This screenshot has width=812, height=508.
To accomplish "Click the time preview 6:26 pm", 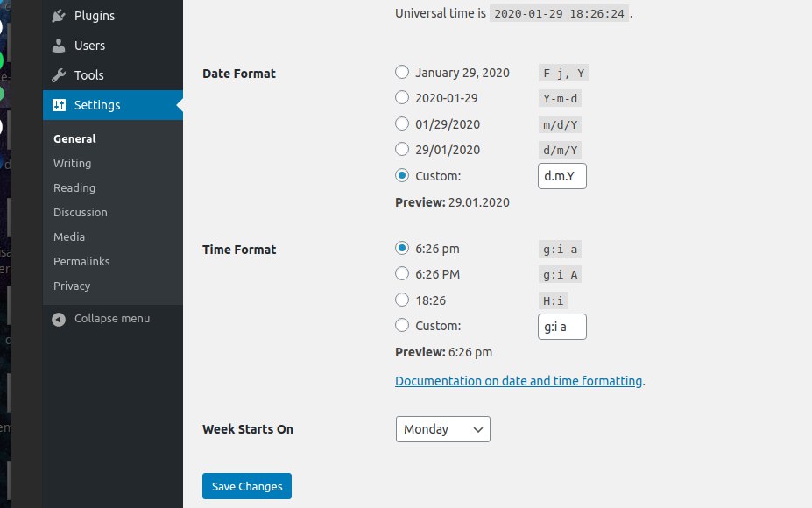I will [470, 352].
